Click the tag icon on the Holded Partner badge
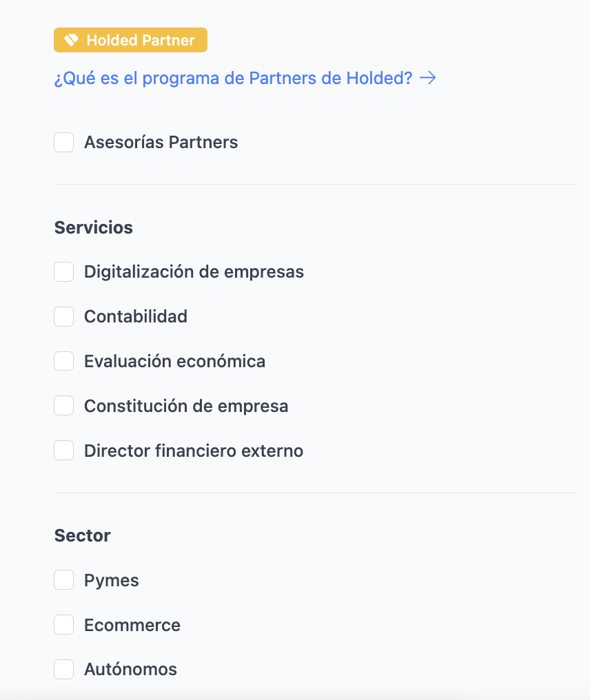The height and width of the screenshot is (700, 590). 70,40
